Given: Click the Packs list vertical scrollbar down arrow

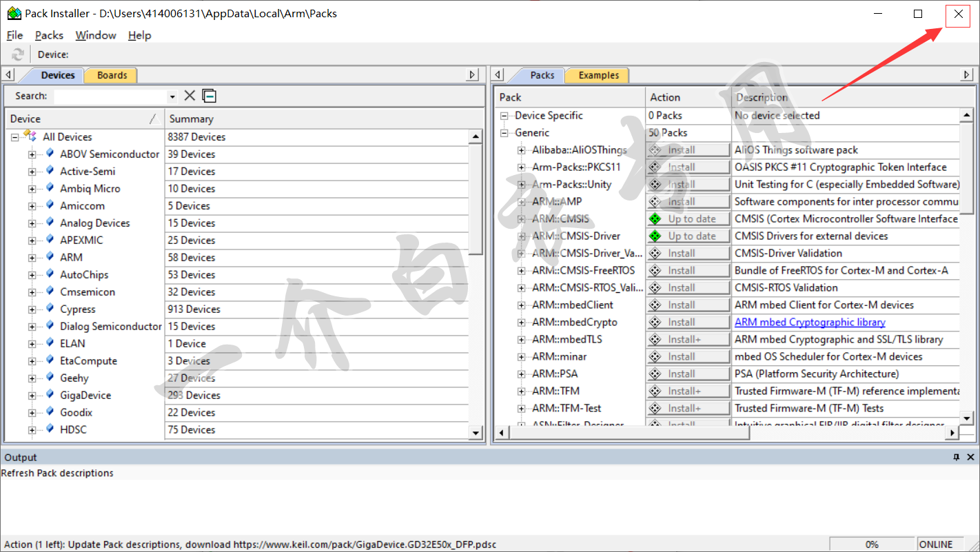Looking at the screenshot, I should 967,418.
